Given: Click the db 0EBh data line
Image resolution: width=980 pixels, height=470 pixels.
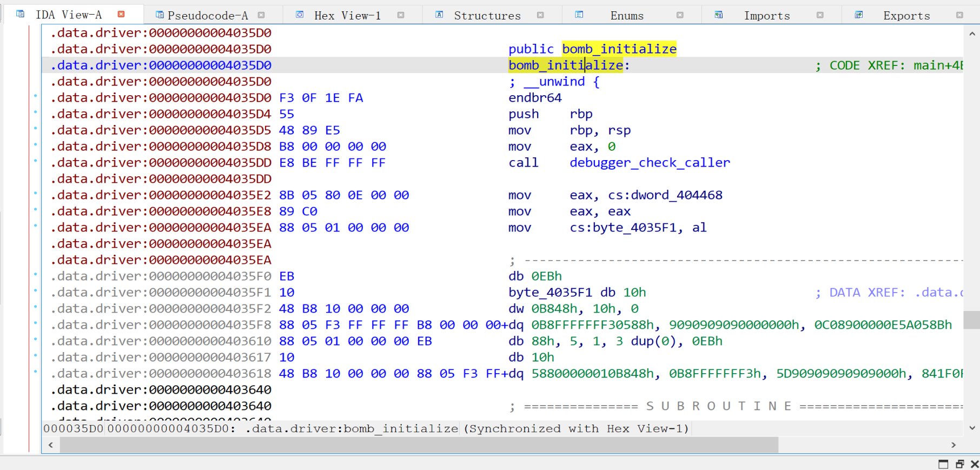Looking at the screenshot, I should tap(535, 276).
